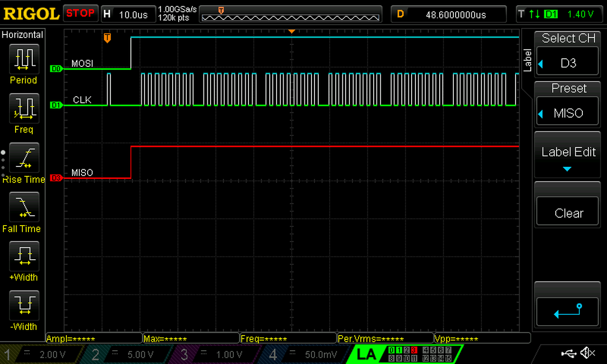Click the Ampl measurement readout

(94, 338)
